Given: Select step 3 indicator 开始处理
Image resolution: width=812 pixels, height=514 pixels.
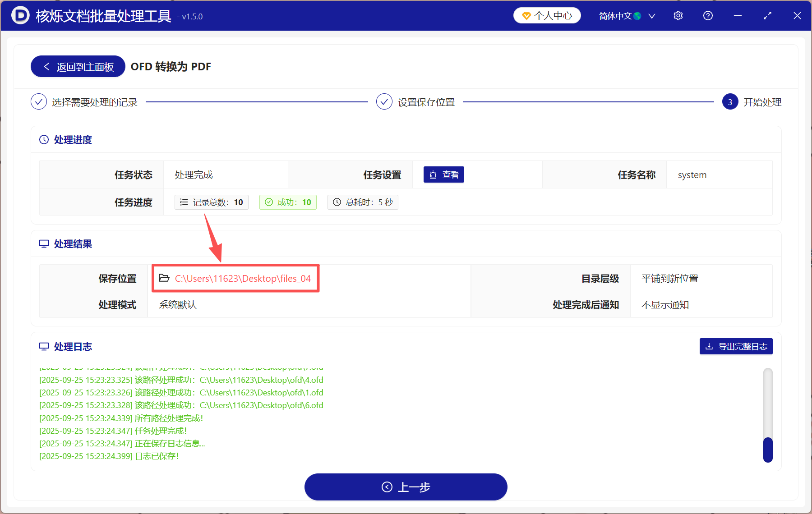Looking at the screenshot, I should 729,102.
